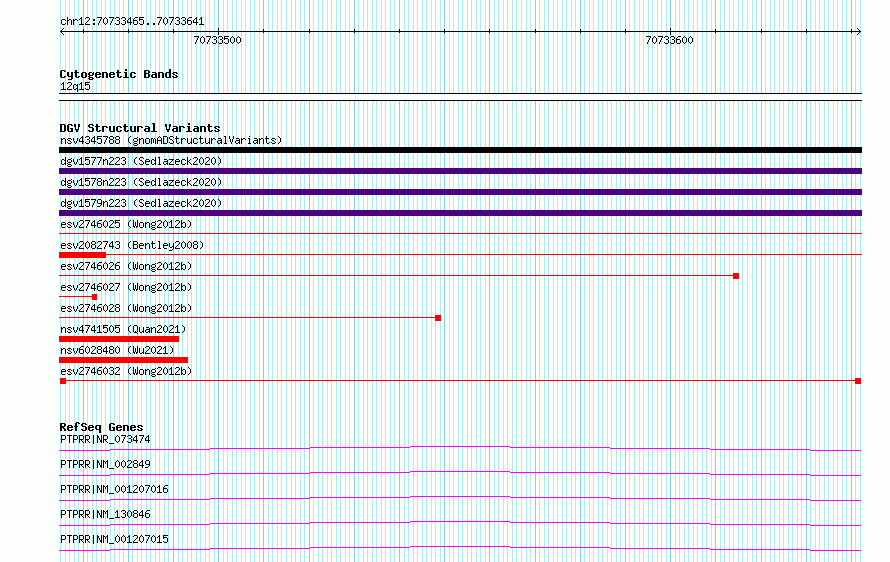The height and width of the screenshot is (562, 890).
Task: Click right end marker of esv2746032
Action: 858,381
